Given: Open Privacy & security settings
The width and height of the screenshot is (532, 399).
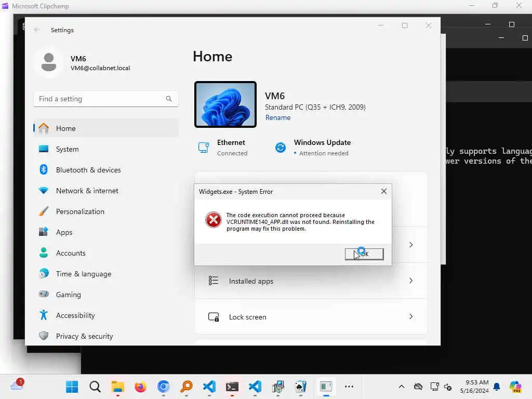Looking at the screenshot, I should pos(106,336).
